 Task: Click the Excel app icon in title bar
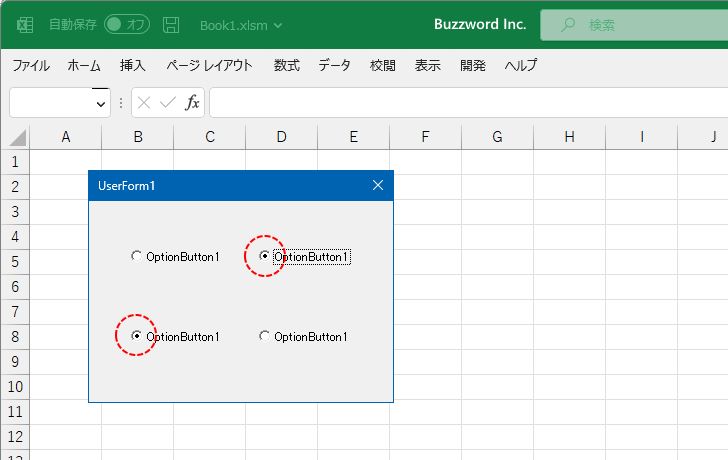tap(25, 25)
